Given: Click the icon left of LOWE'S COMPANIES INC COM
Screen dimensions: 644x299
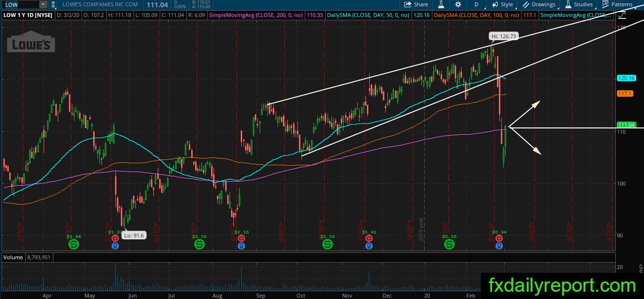Looking at the screenshot, I should point(54,4).
